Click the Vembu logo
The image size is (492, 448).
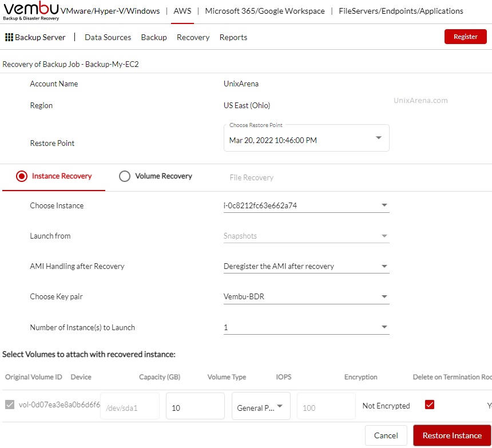click(31, 11)
